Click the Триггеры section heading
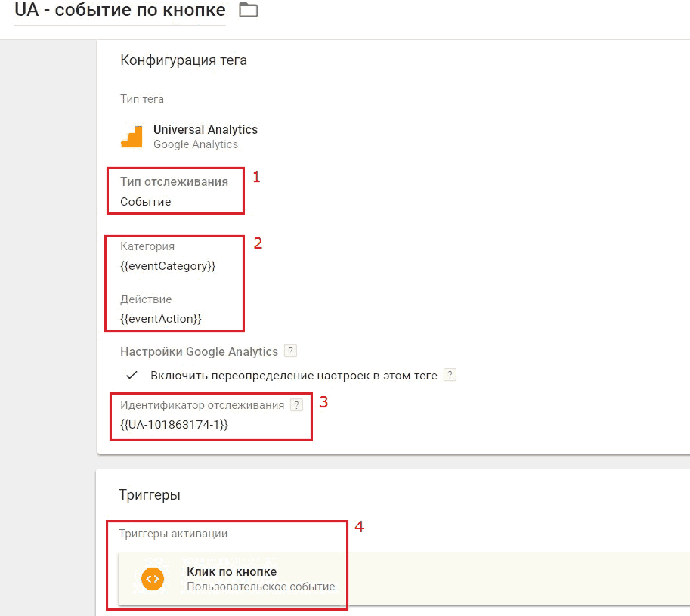 click(150, 495)
